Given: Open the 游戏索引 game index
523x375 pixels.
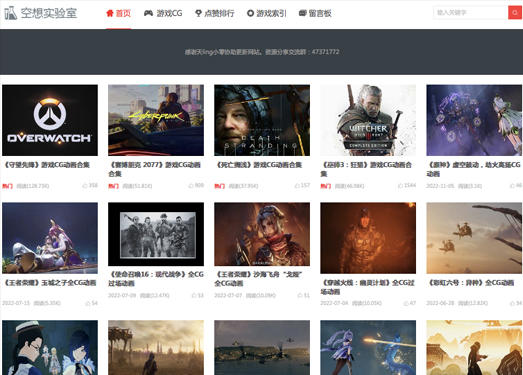Looking at the screenshot, I should click(x=267, y=13).
